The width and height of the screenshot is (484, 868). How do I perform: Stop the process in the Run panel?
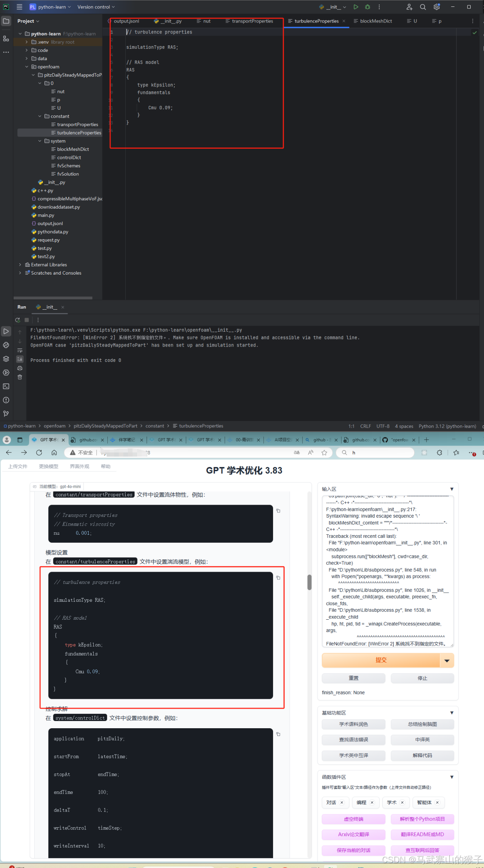click(x=27, y=320)
